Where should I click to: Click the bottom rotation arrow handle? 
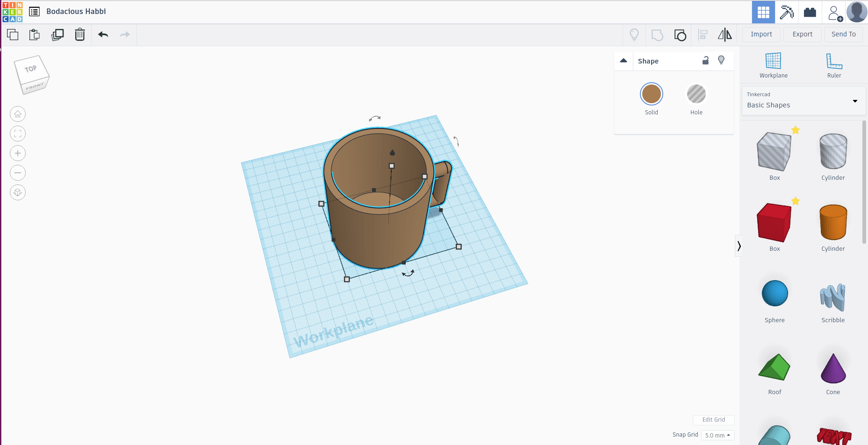[408, 273]
